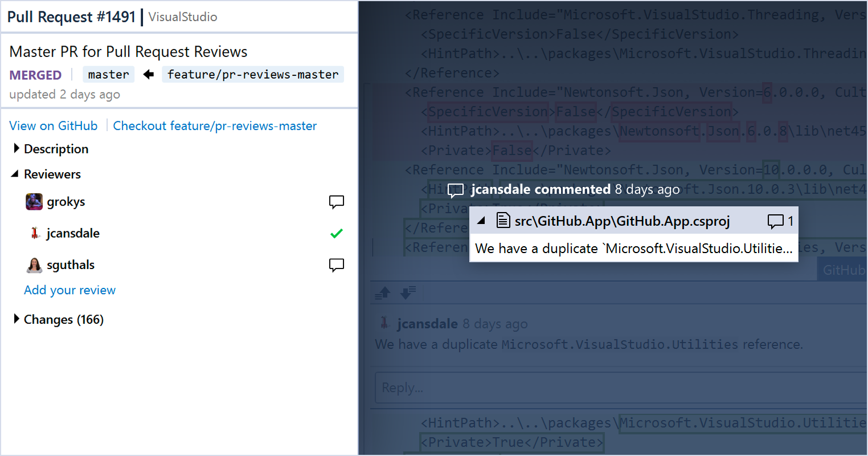Image resolution: width=868 pixels, height=456 pixels.
Task: Expand the Changes (166) section
Action: coord(17,319)
